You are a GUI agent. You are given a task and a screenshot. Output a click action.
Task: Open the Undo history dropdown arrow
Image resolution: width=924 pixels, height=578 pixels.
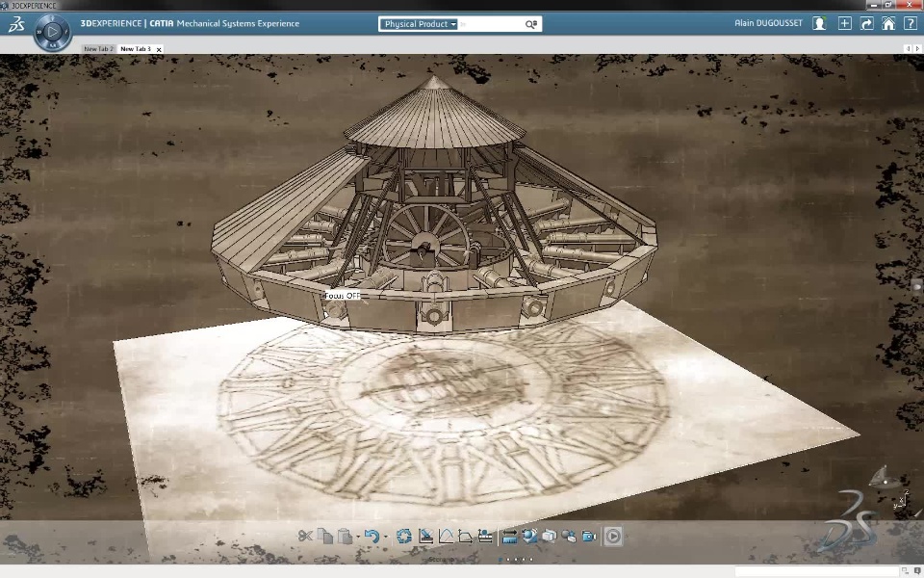[x=386, y=537]
